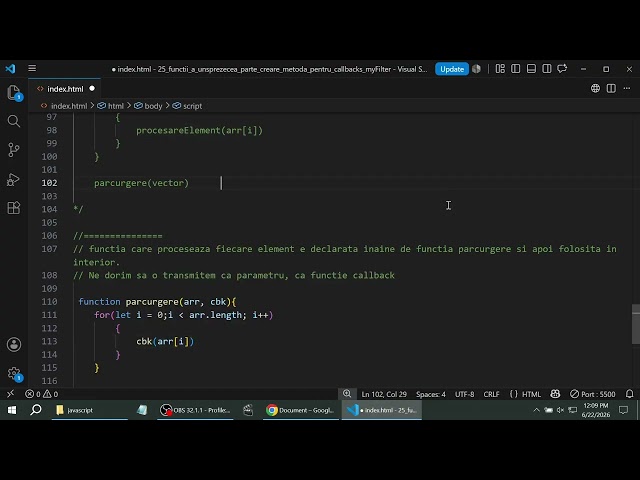Open the Explorer view in activity bar

pos(13,92)
